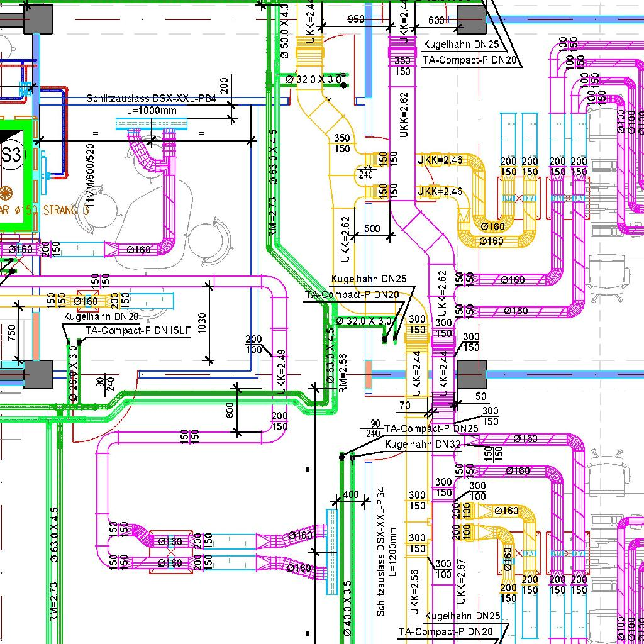Screen dimensions: 644x644
Task: Click the RM=2.56 height label
Action: coord(343,373)
